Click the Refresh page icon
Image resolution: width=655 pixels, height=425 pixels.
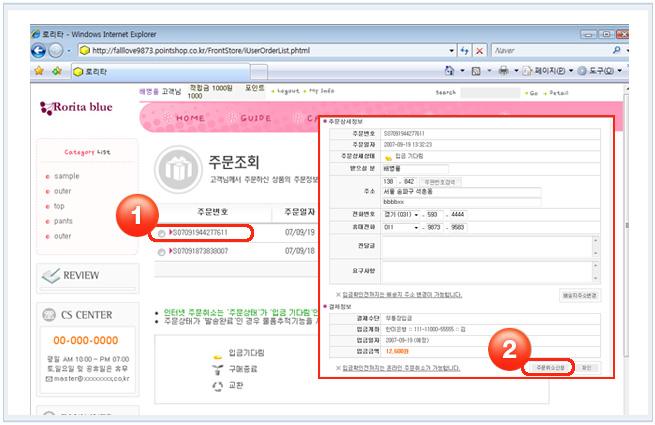pos(464,49)
